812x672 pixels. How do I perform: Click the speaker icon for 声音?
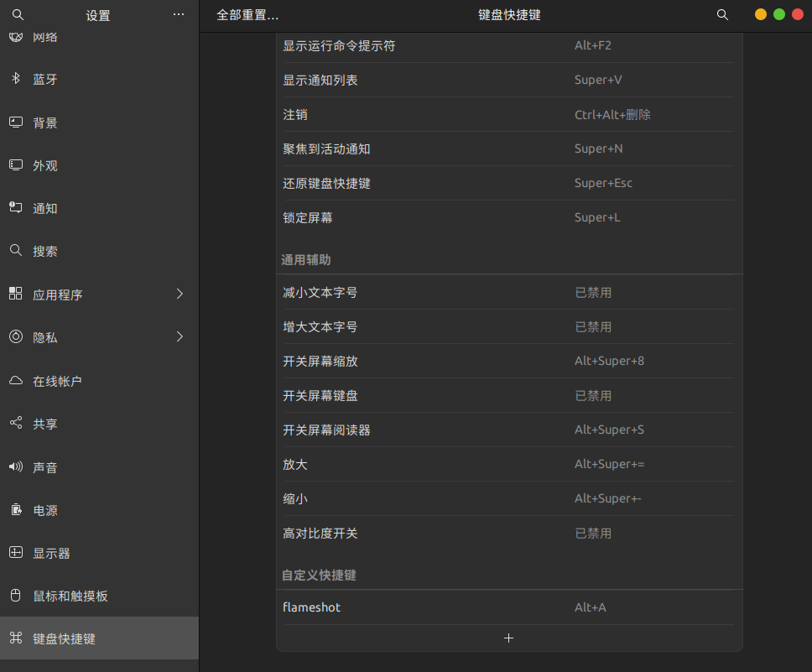[15, 466]
